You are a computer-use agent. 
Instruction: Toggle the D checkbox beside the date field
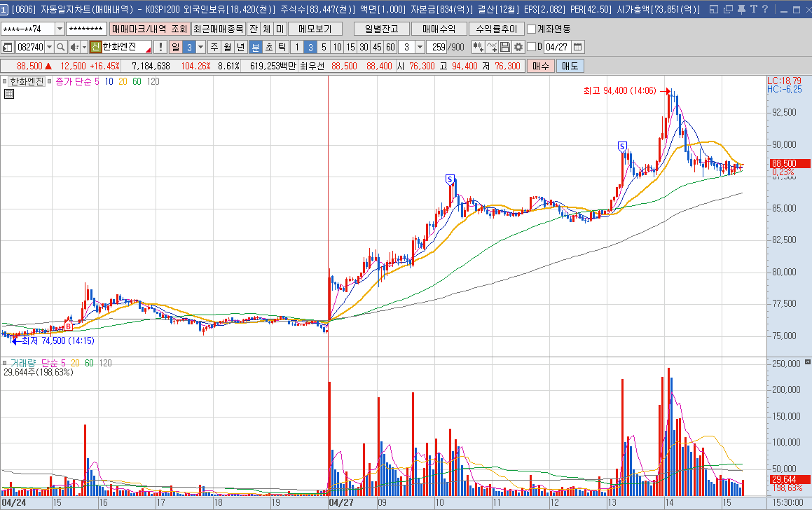tap(531, 47)
